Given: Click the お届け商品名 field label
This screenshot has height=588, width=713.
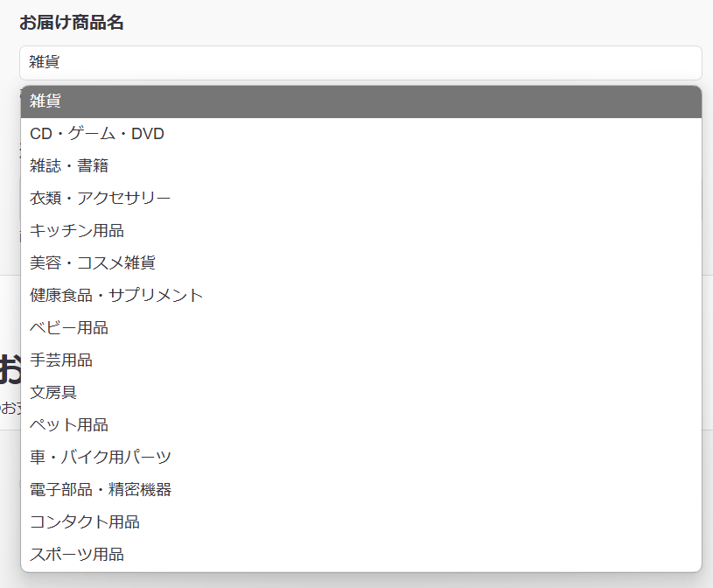Looking at the screenshot, I should pos(71,24).
